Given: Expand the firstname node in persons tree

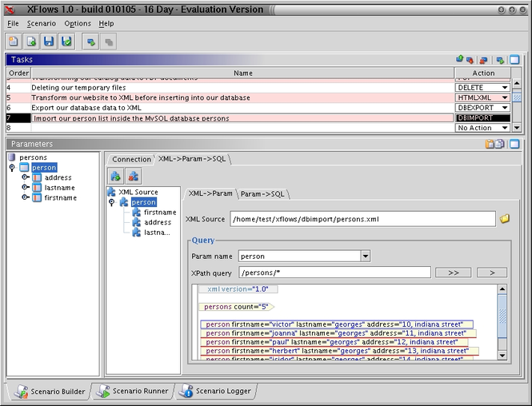Looking at the screenshot, I should pyautogui.click(x=26, y=197).
